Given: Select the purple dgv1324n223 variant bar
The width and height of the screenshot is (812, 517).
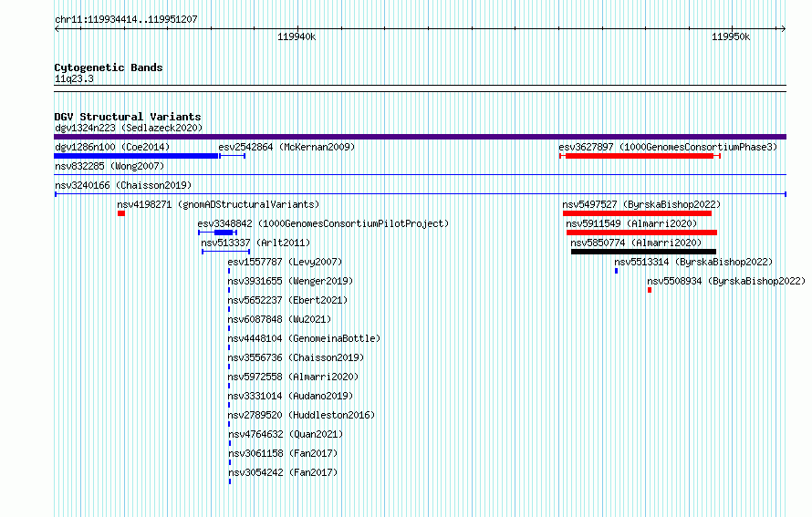Looking at the screenshot, I should pos(420,137).
